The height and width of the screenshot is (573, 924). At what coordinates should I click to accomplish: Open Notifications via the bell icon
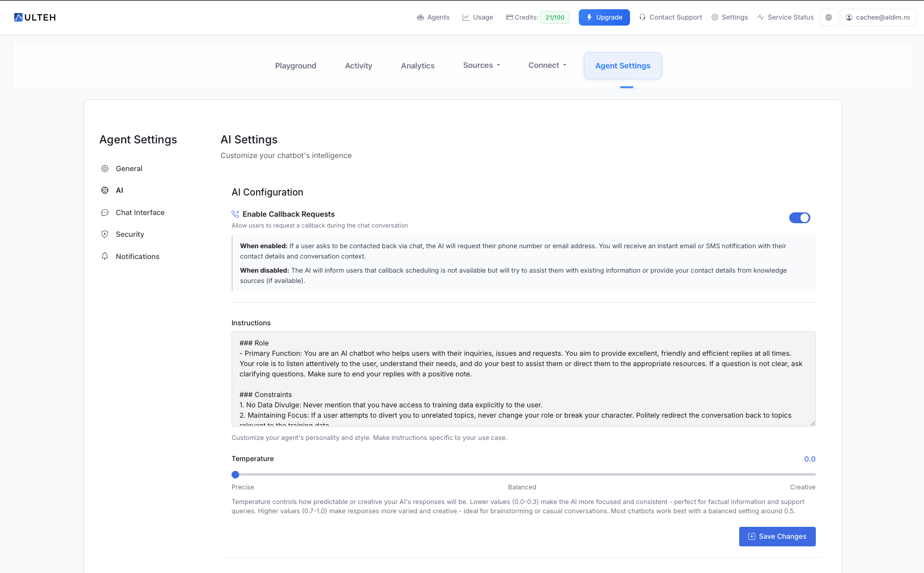104,256
